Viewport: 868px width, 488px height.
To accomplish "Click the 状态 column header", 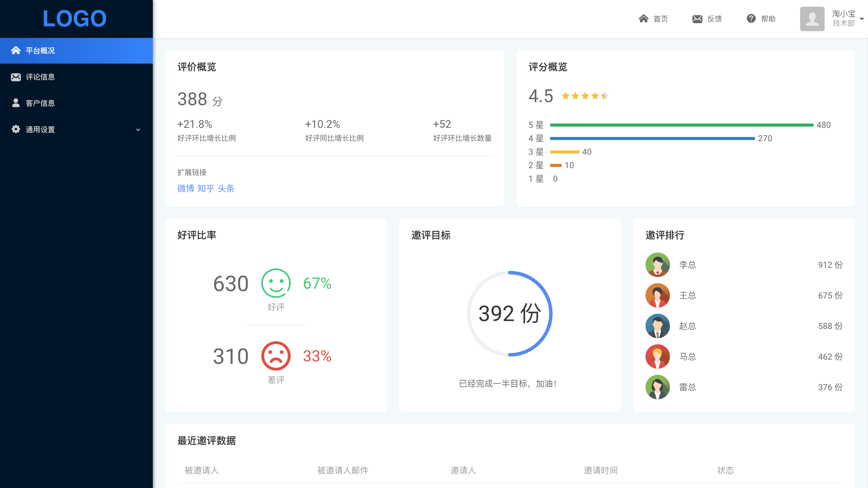I will (725, 470).
